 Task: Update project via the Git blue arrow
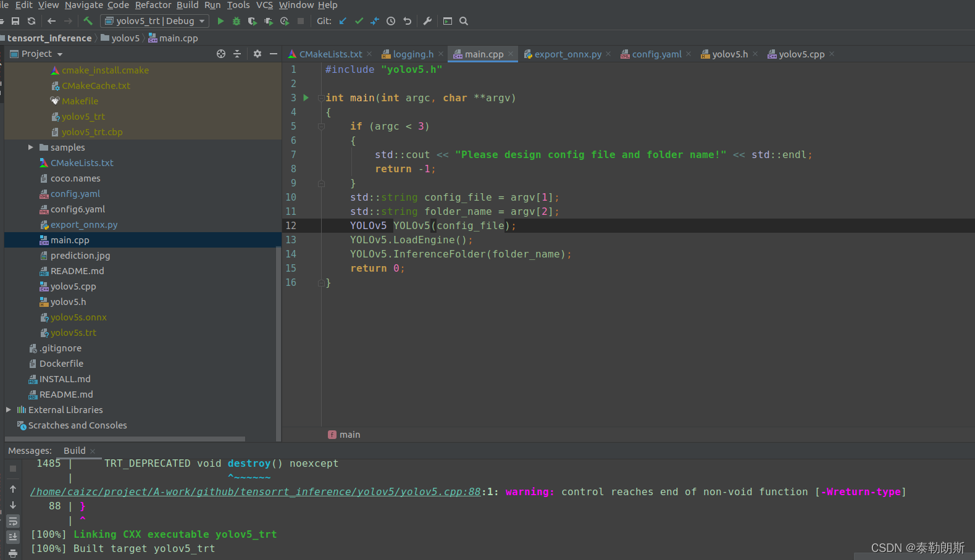pos(343,21)
